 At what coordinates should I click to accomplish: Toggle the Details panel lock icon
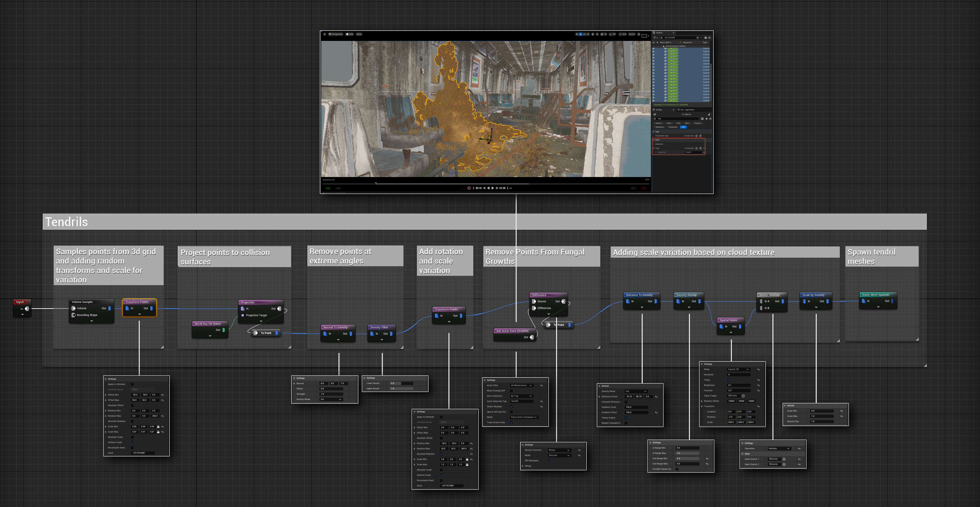pos(709,115)
